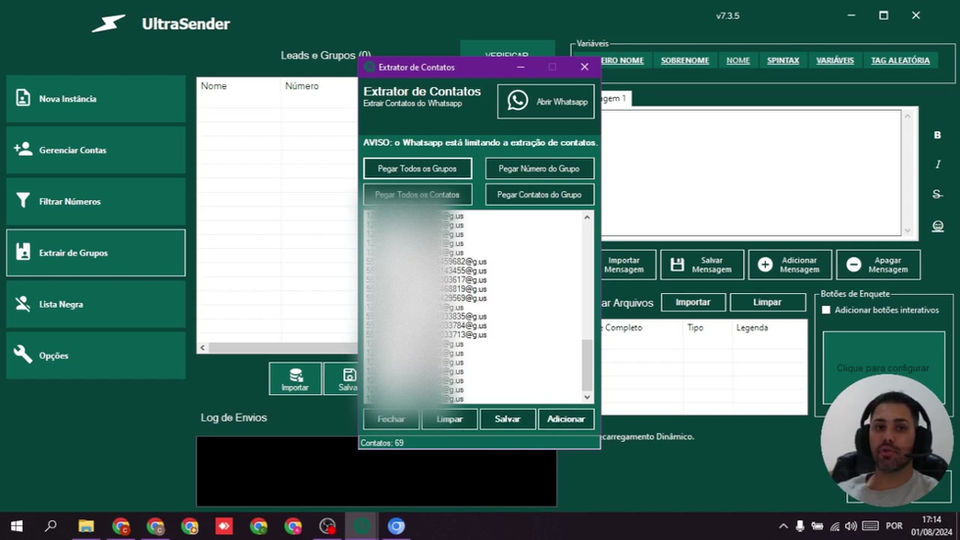Click Pegar Todos os Contatos

click(418, 195)
